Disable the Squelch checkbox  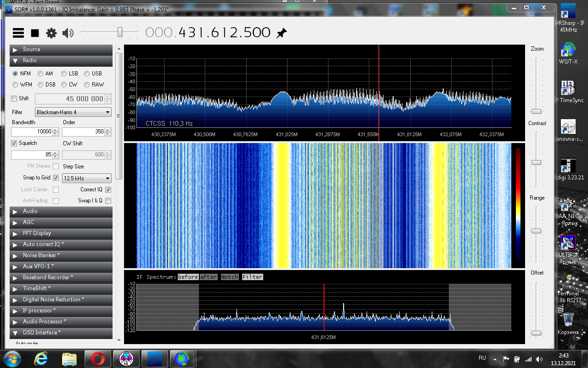14,144
